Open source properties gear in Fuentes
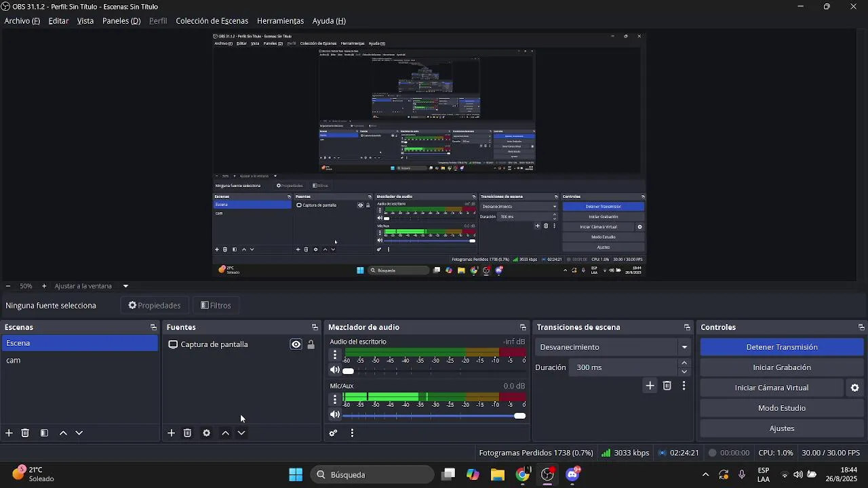 207,433
